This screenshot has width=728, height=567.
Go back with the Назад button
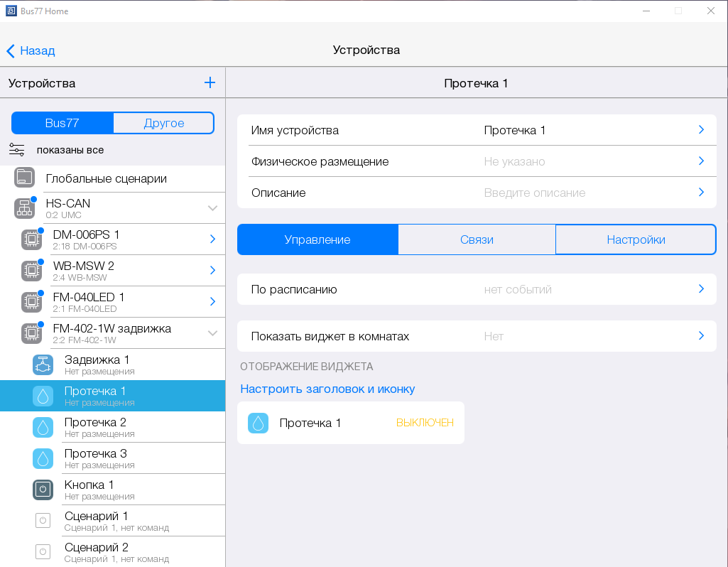tap(31, 50)
